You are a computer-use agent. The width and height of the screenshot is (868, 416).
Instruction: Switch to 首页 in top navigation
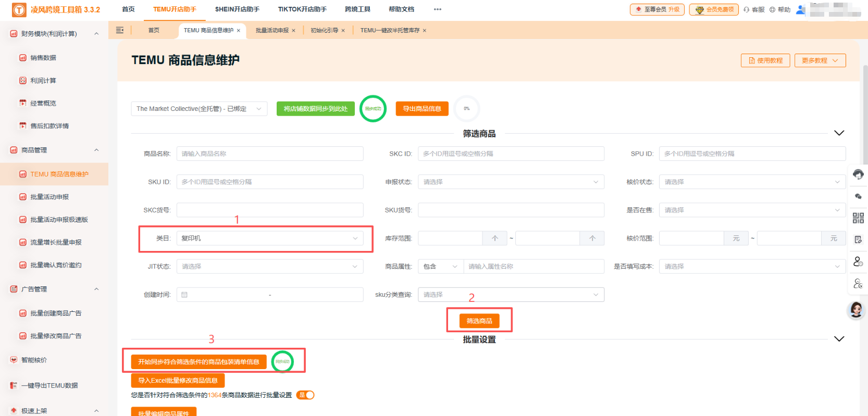click(x=128, y=9)
